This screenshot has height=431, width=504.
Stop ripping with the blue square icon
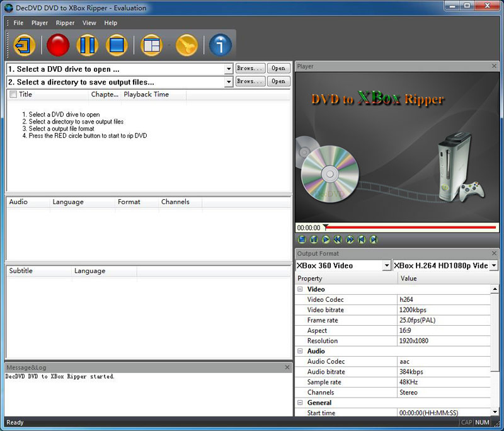[x=117, y=45]
